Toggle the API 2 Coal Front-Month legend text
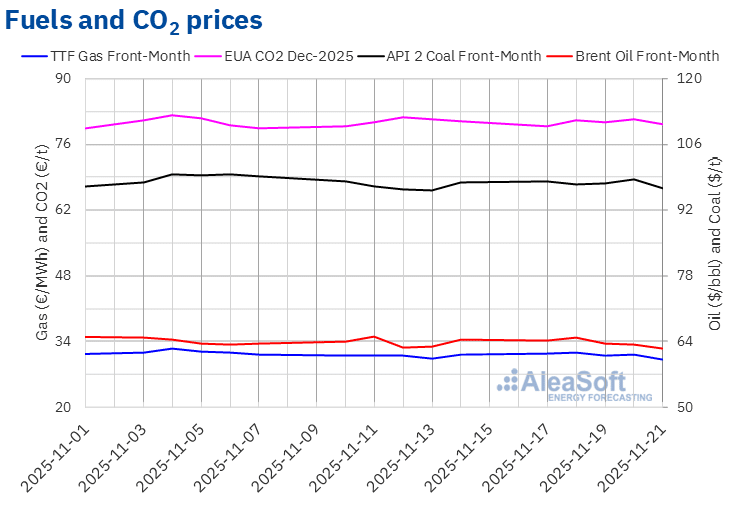The width and height of the screenshot is (730, 509). [465, 56]
